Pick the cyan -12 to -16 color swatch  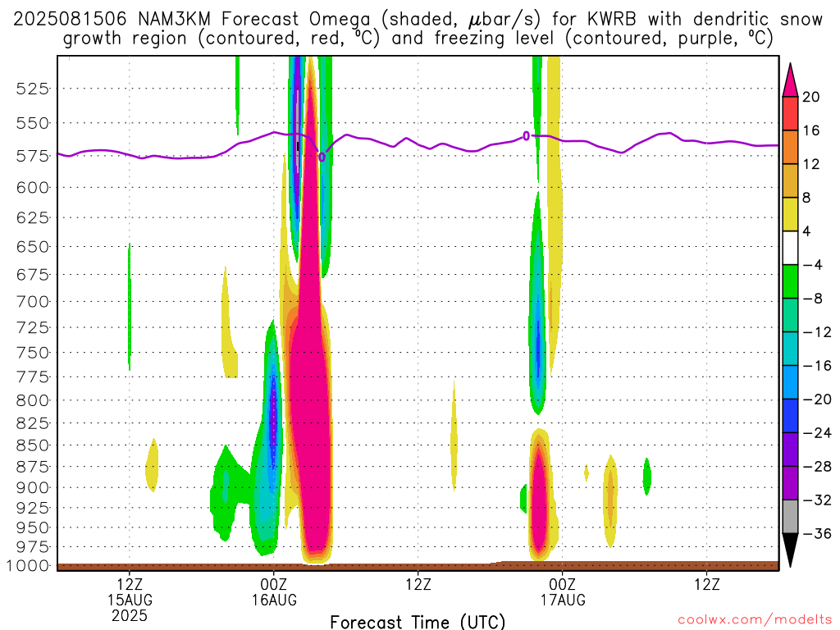[x=790, y=349]
